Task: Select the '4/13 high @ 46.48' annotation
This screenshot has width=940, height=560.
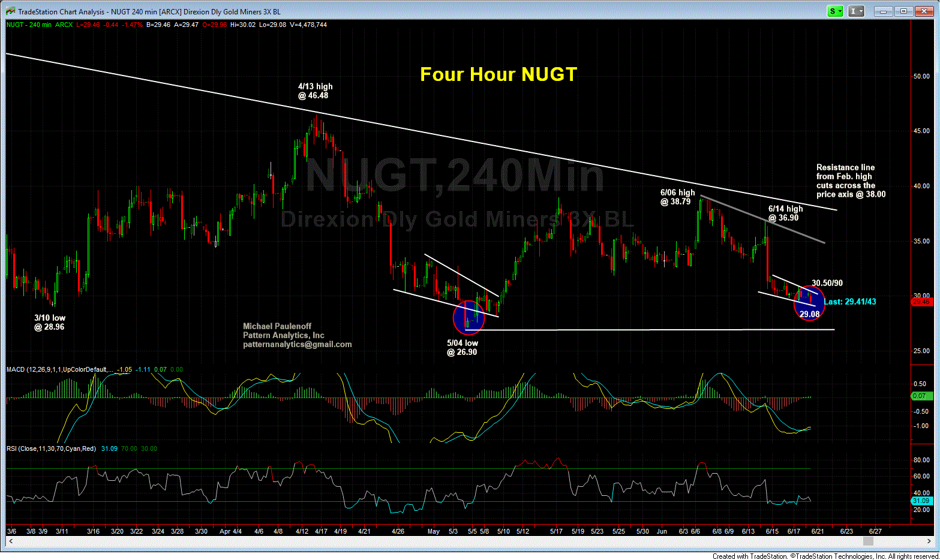Action: (x=315, y=91)
